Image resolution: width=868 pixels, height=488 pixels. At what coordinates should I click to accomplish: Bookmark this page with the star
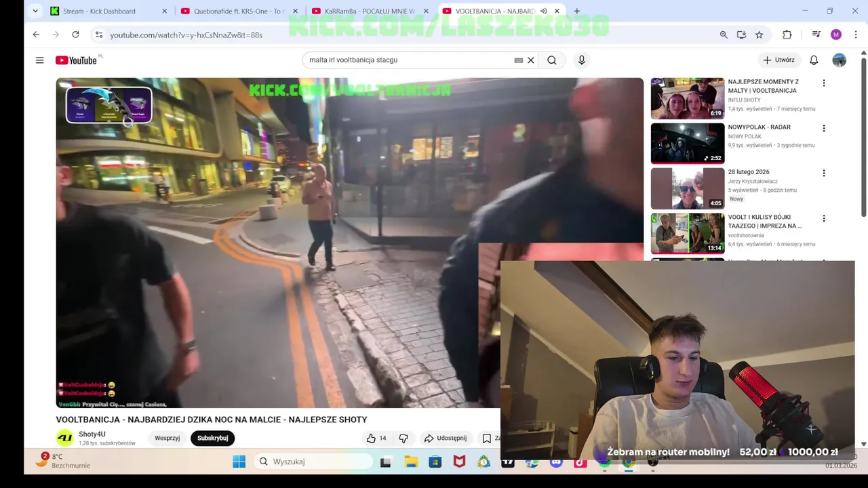tap(759, 35)
